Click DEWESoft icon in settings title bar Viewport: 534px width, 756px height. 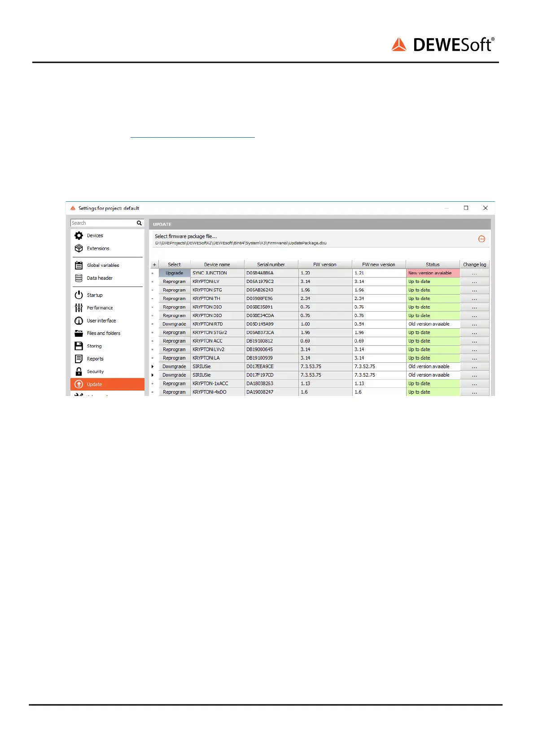click(73, 208)
